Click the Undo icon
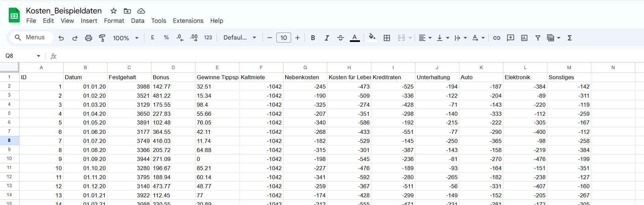Image resolution: width=644 pixels, height=205 pixels. (x=61, y=38)
